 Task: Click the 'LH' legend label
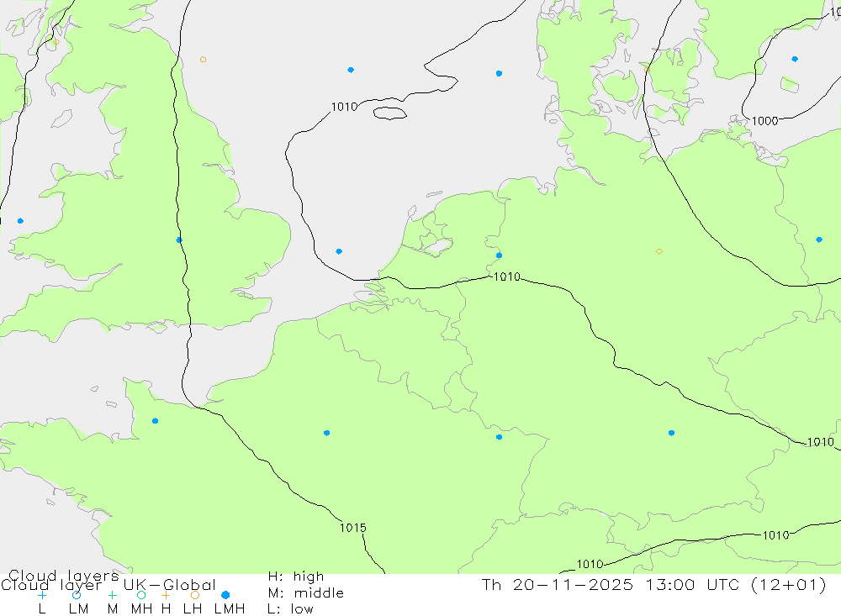192,609
